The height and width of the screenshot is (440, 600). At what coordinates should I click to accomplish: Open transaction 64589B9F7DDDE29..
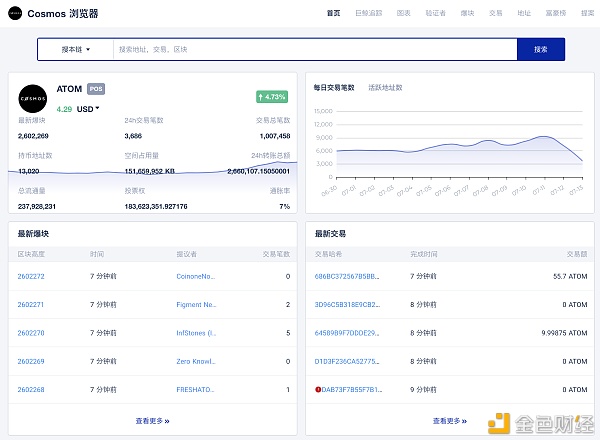(x=347, y=333)
